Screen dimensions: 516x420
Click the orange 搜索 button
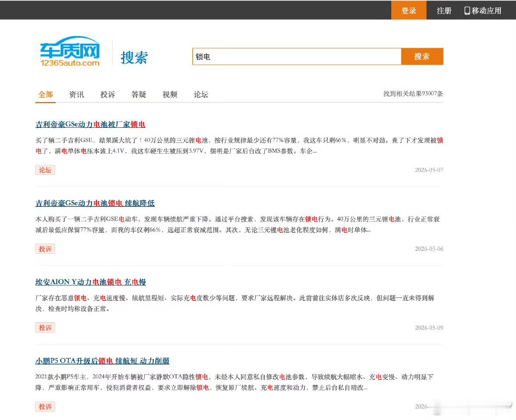[x=422, y=56]
